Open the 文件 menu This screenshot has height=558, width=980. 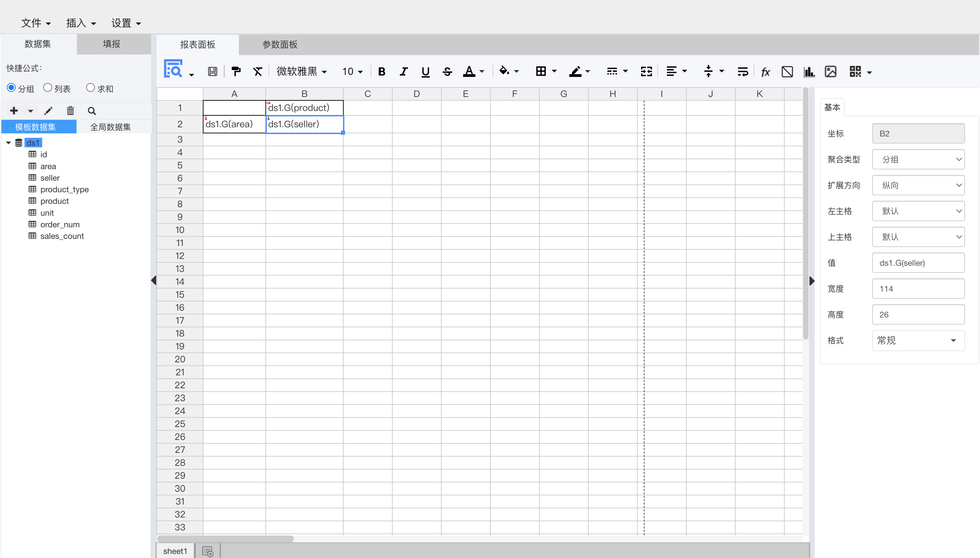36,23
